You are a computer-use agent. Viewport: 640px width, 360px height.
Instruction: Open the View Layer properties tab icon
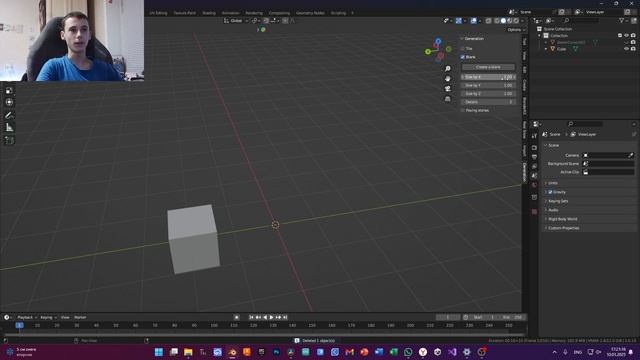click(534, 167)
